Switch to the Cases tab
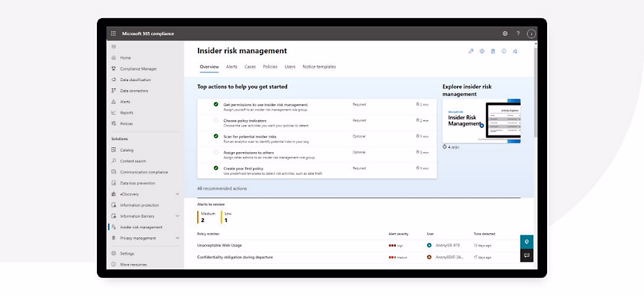The height and width of the screenshot is (296, 644). [250, 67]
